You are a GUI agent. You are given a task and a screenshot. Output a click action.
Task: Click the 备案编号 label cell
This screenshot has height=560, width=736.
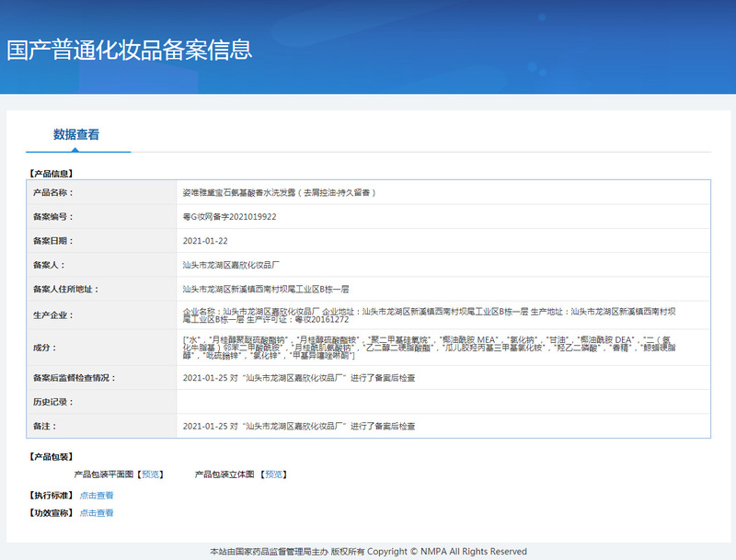pyautogui.click(x=101, y=217)
